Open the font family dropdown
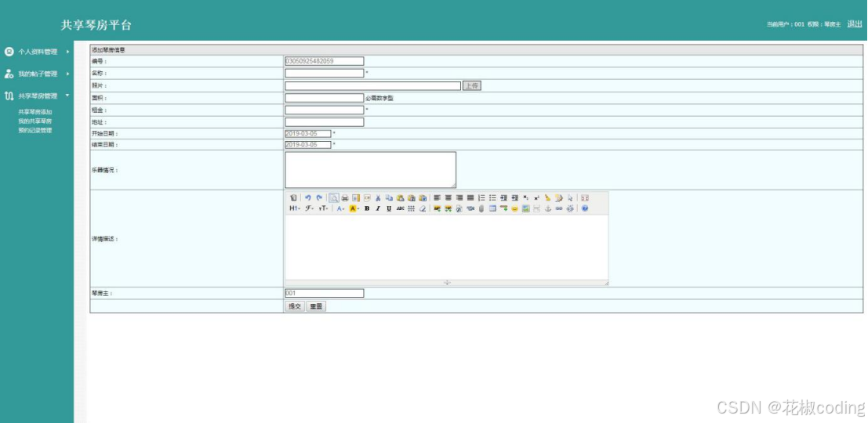This screenshot has height=423, width=868. (x=310, y=208)
